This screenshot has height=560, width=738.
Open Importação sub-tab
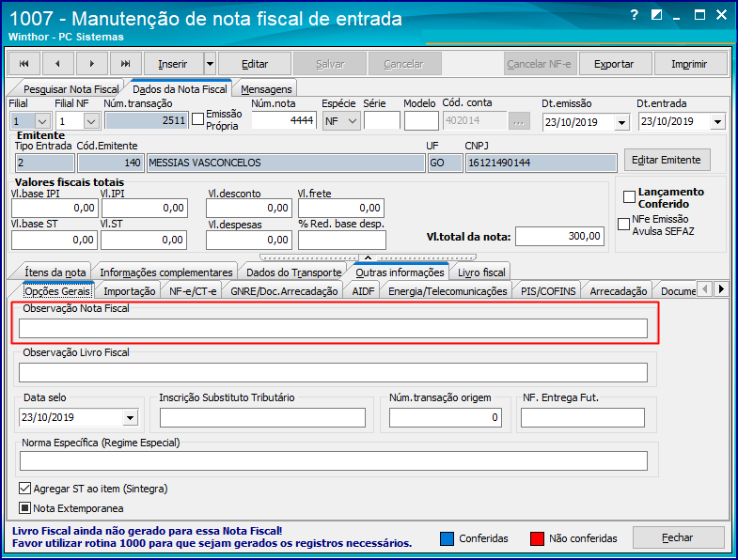(x=130, y=291)
